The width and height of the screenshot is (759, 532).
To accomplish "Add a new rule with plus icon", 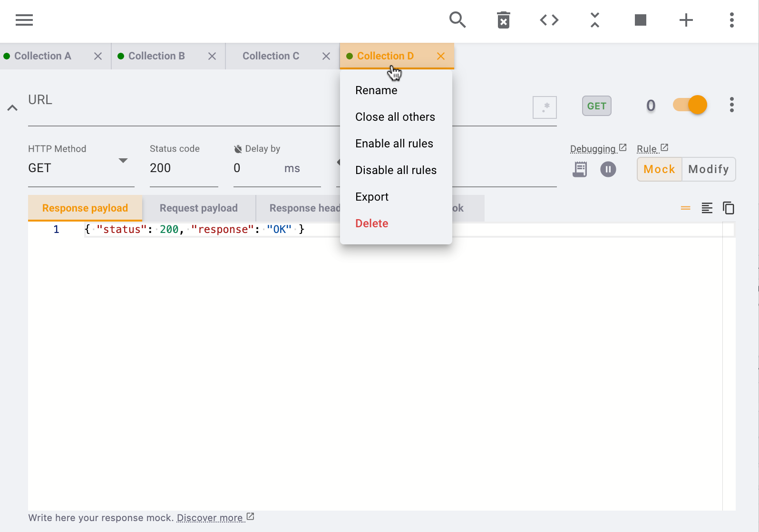I will pyautogui.click(x=686, y=20).
